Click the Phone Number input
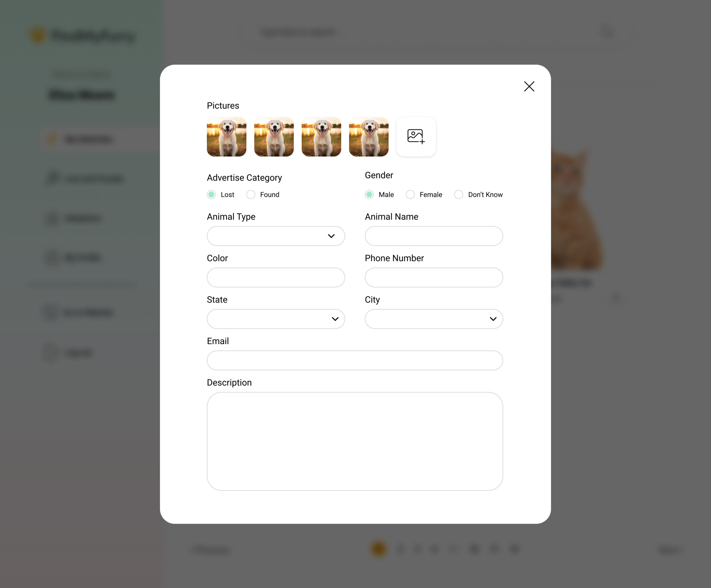Viewport: 711px width, 588px height. click(x=434, y=277)
